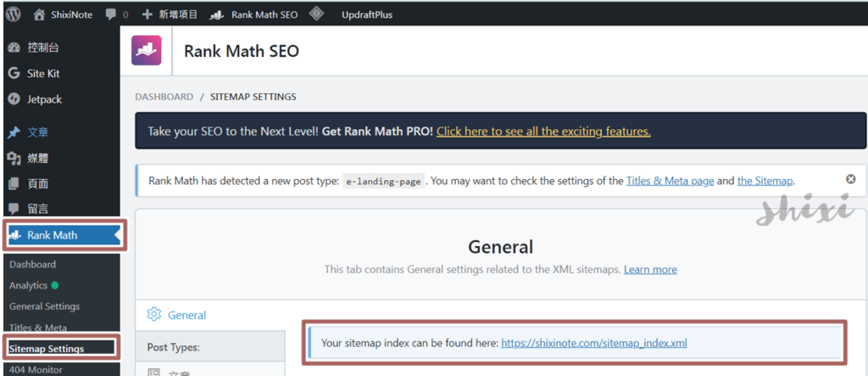This screenshot has width=868, height=376.
Task: Dismiss the new post type notice
Action: click(851, 179)
